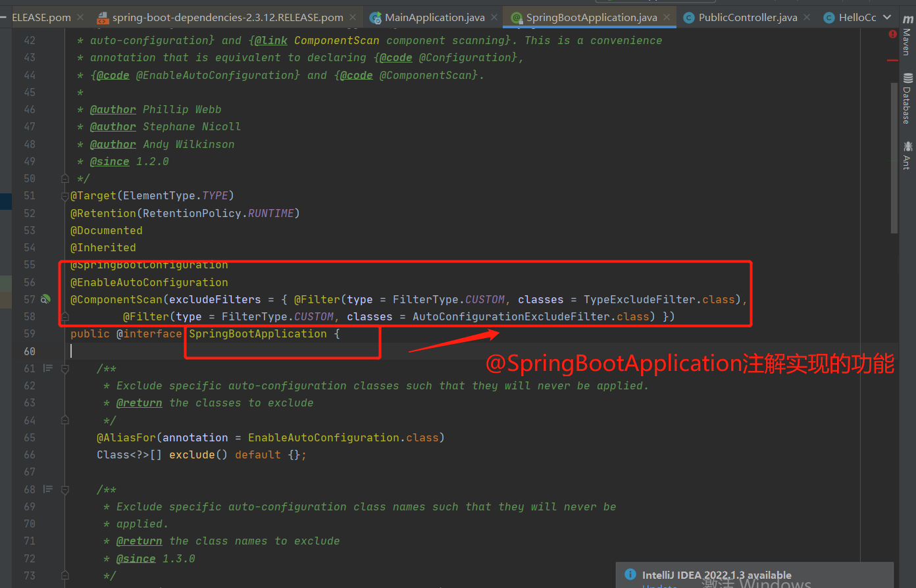Open the PublicController.java tab
The width and height of the screenshot is (916, 588).
pos(748,18)
